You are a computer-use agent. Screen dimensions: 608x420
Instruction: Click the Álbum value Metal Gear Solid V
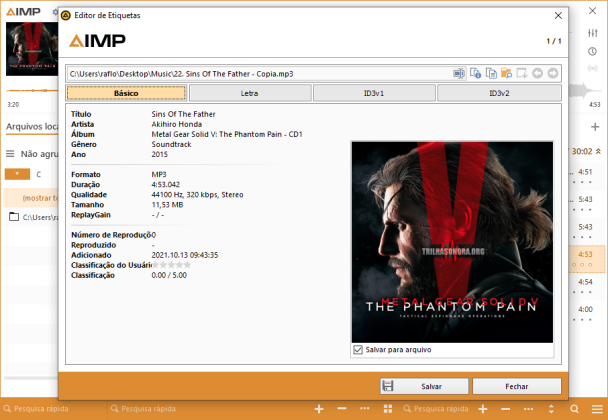point(227,134)
